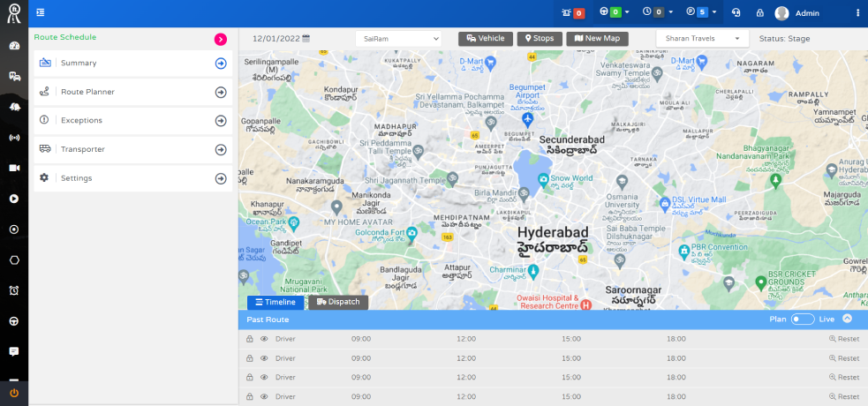Click the Status: Stage text
This screenshot has height=406, width=868.
[x=784, y=39]
